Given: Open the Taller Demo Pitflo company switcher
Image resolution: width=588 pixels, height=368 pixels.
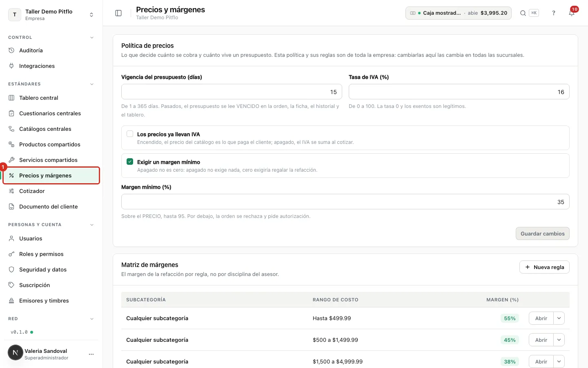Looking at the screenshot, I should click(x=51, y=15).
